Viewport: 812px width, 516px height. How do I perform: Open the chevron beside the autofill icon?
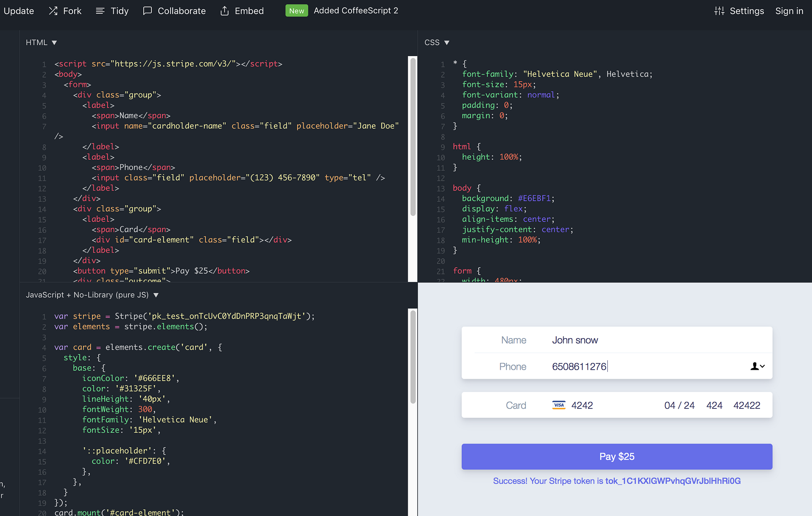(x=762, y=367)
